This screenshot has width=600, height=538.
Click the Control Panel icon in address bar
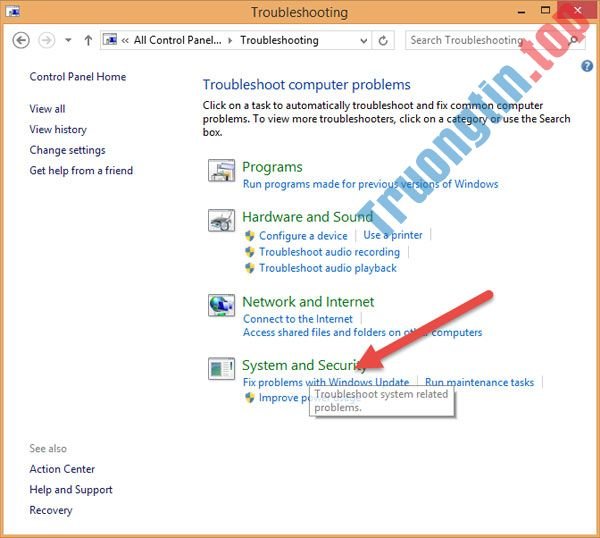[x=110, y=40]
